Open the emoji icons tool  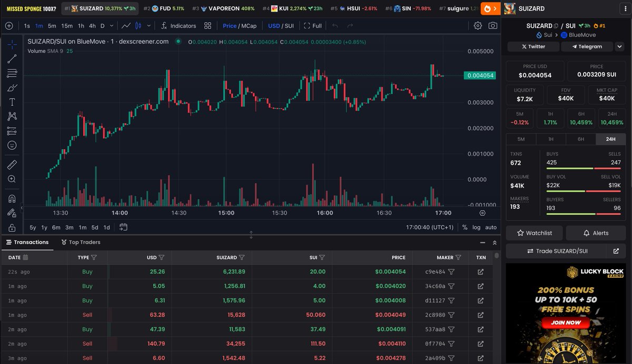pos(12,145)
